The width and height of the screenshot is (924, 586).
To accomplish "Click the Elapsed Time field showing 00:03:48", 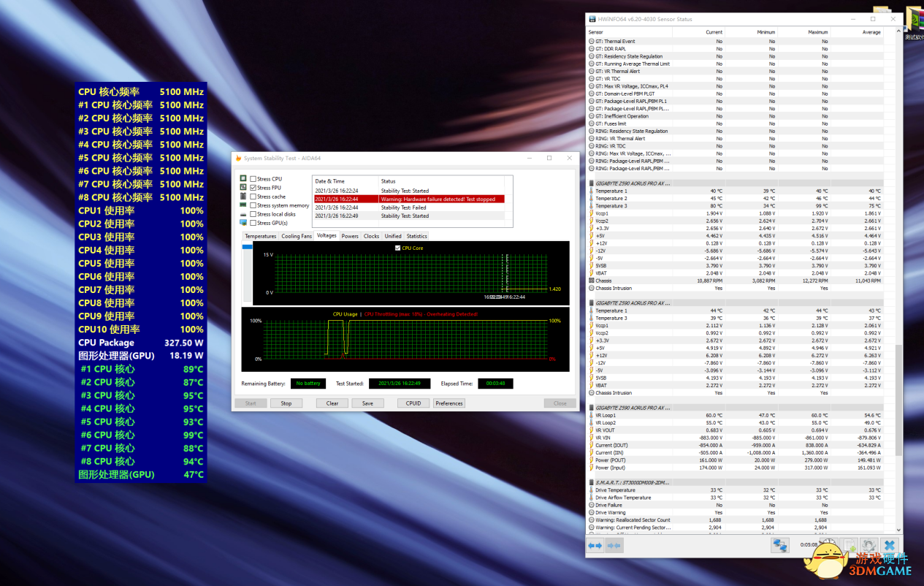I will 495,383.
